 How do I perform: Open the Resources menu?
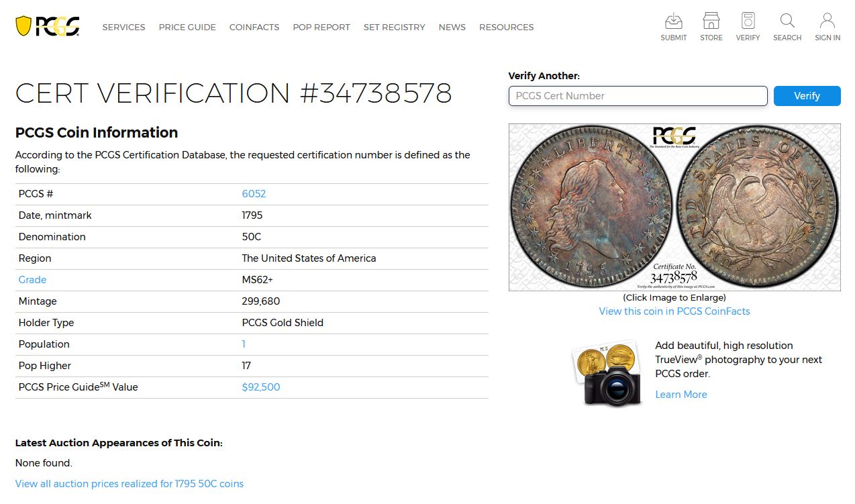pos(506,27)
